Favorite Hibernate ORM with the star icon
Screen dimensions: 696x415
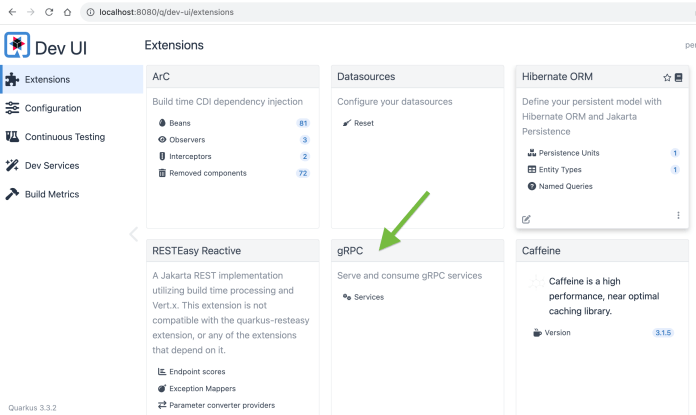tap(667, 77)
